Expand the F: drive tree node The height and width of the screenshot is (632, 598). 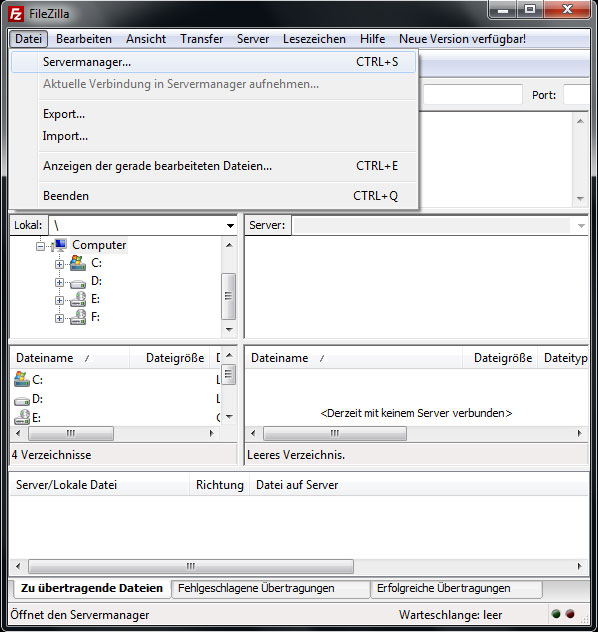(x=59, y=318)
